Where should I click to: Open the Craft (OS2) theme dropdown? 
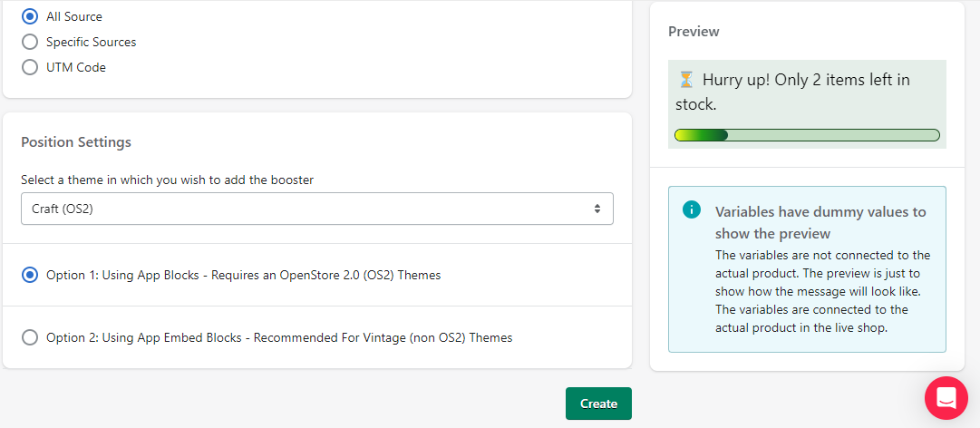coord(317,209)
